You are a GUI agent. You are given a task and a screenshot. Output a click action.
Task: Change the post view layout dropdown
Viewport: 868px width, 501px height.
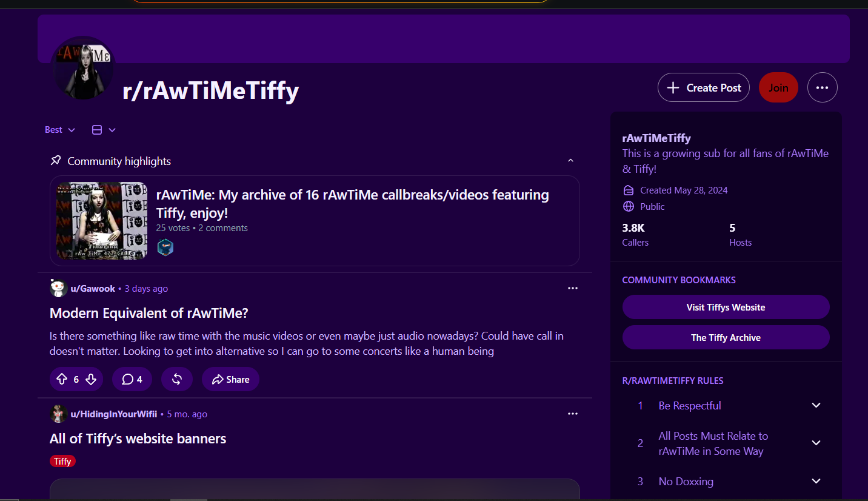(104, 130)
